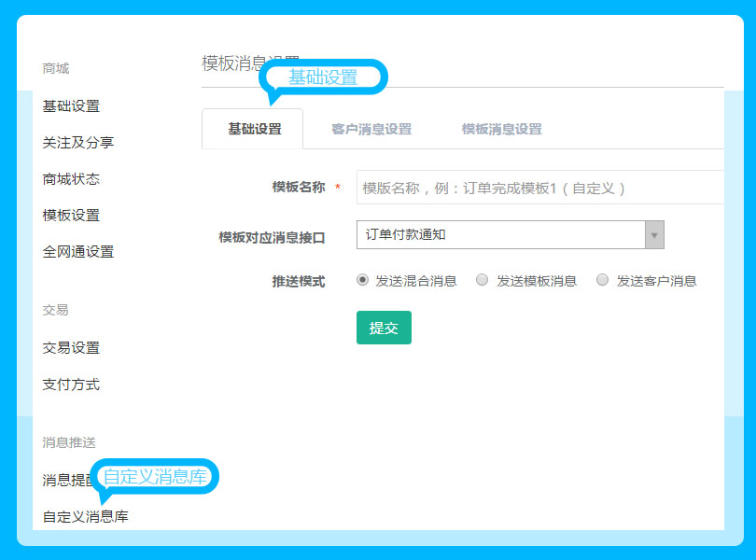Focus the 模板名称 text input field
Image resolution: width=756 pixels, height=560 pixels.
tap(539, 188)
